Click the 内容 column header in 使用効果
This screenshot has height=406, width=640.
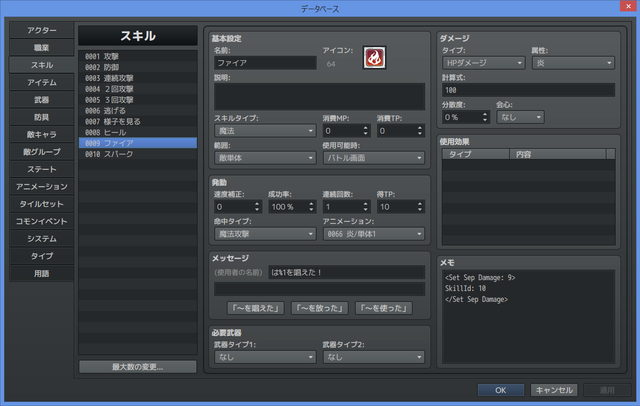coord(558,154)
